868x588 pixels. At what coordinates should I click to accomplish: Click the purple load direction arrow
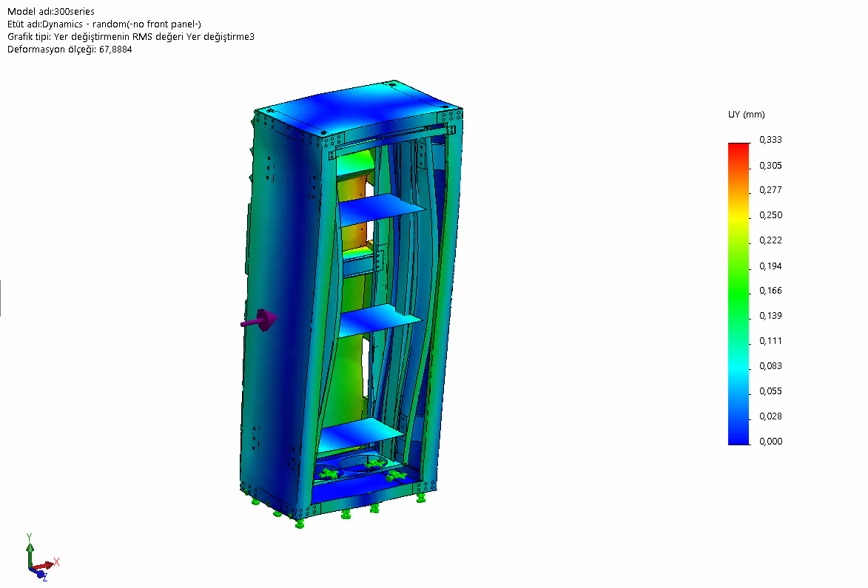click(x=259, y=320)
